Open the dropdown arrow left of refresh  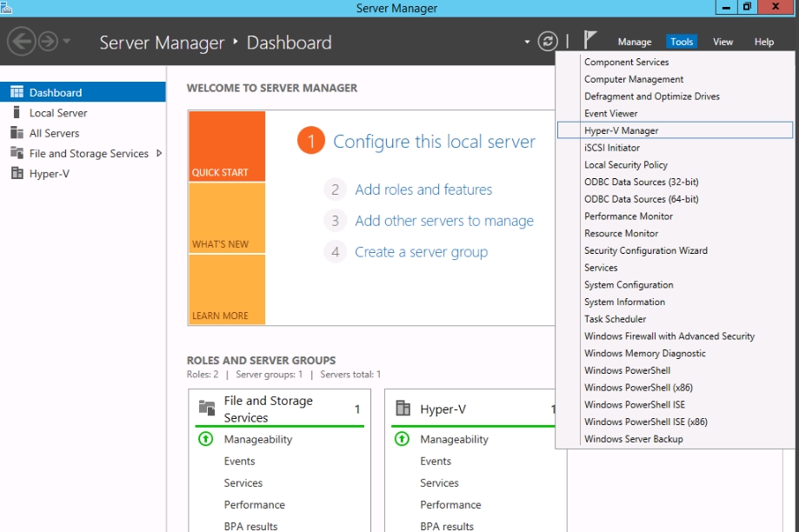pyautogui.click(x=527, y=42)
